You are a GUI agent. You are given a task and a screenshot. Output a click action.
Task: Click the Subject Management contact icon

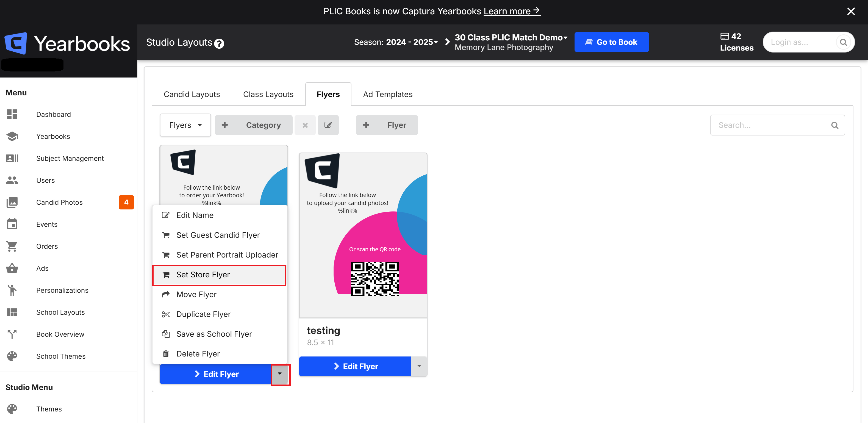(12, 158)
